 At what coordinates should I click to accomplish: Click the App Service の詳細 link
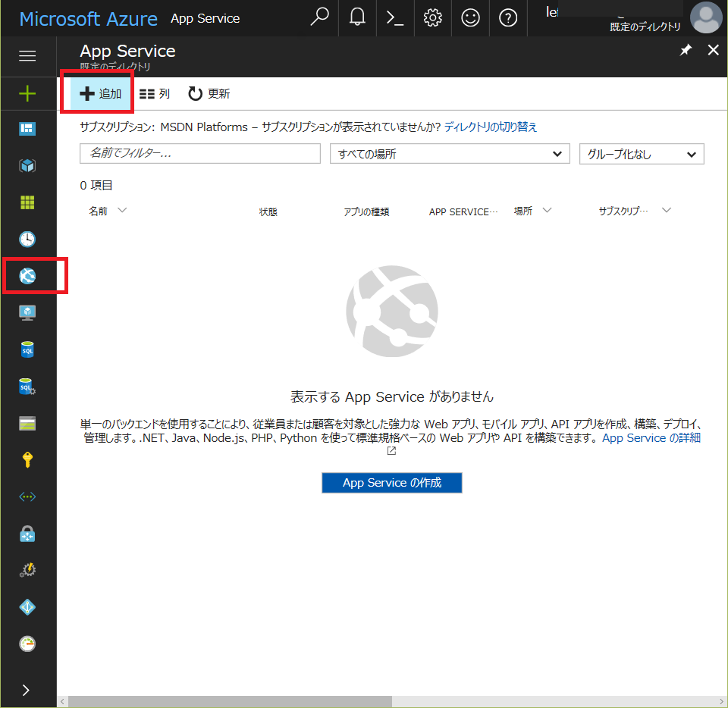(x=651, y=438)
